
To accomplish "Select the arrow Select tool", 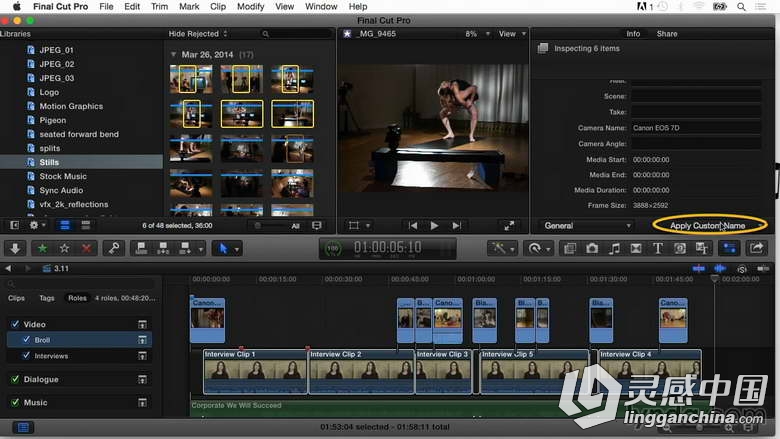I will pos(223,248).
